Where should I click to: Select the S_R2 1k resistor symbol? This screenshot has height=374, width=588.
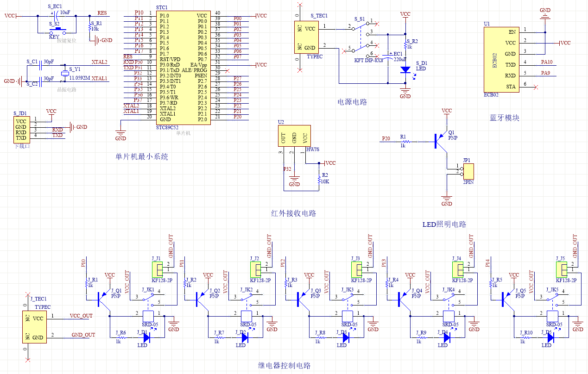(x=405, y=45)
